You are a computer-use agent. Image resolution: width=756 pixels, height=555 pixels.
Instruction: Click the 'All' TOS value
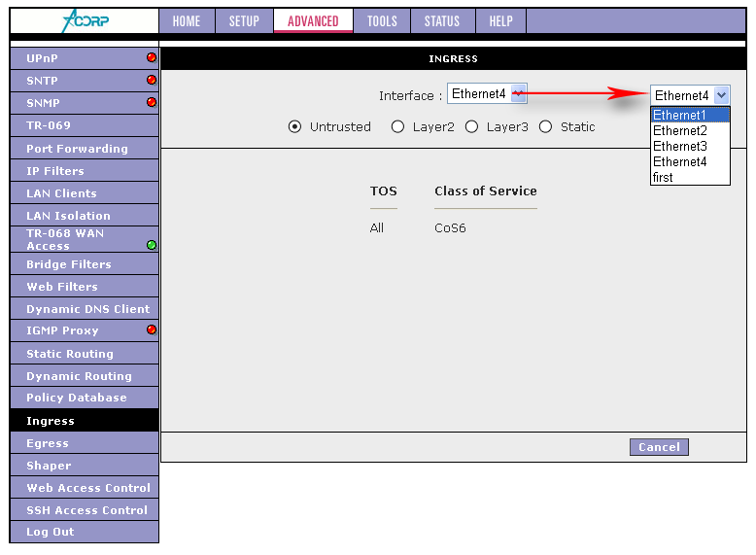pos(377,227)
